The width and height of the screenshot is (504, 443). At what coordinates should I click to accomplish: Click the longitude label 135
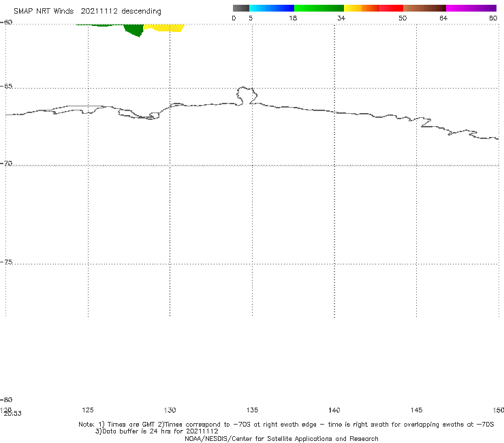tap(252, 410)
